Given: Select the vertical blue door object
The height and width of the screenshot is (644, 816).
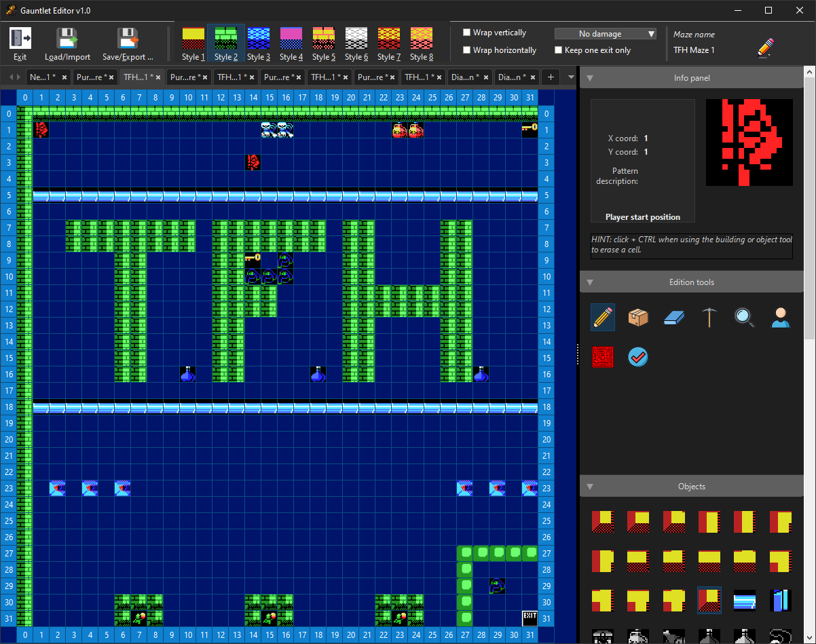Looking at the screenshot, I should (781, 601).
